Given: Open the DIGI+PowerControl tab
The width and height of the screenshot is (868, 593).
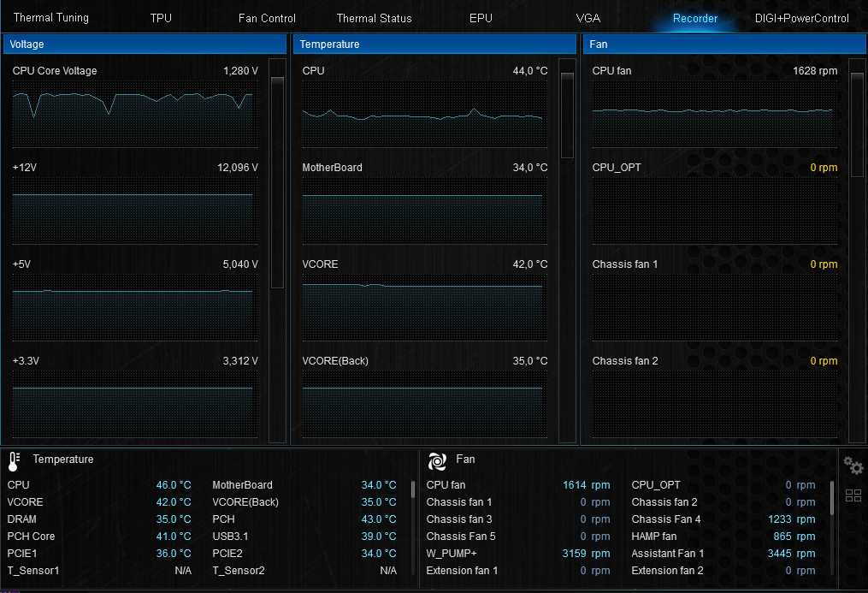Looking at the screenshot, I should [801, 18].
